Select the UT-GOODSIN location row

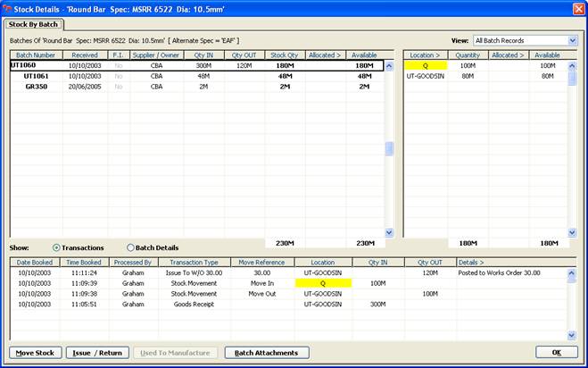(427, 77)
